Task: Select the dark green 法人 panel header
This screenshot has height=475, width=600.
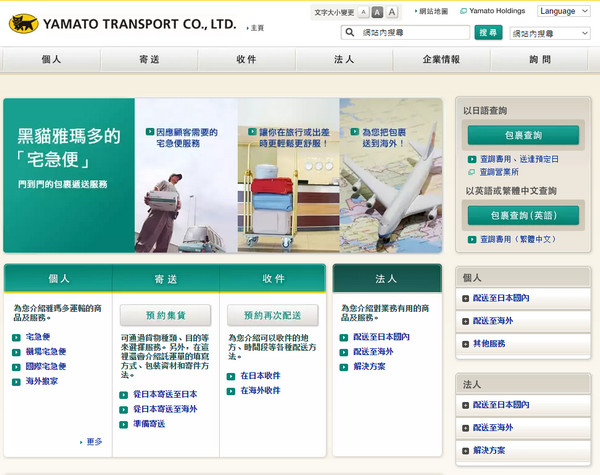Action: (387, 279)
